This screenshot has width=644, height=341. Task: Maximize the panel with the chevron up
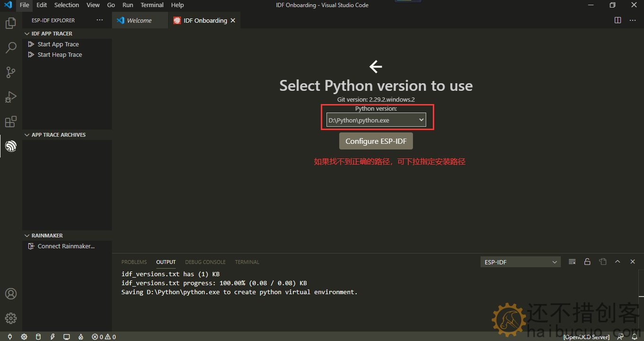tap(618, 262)
